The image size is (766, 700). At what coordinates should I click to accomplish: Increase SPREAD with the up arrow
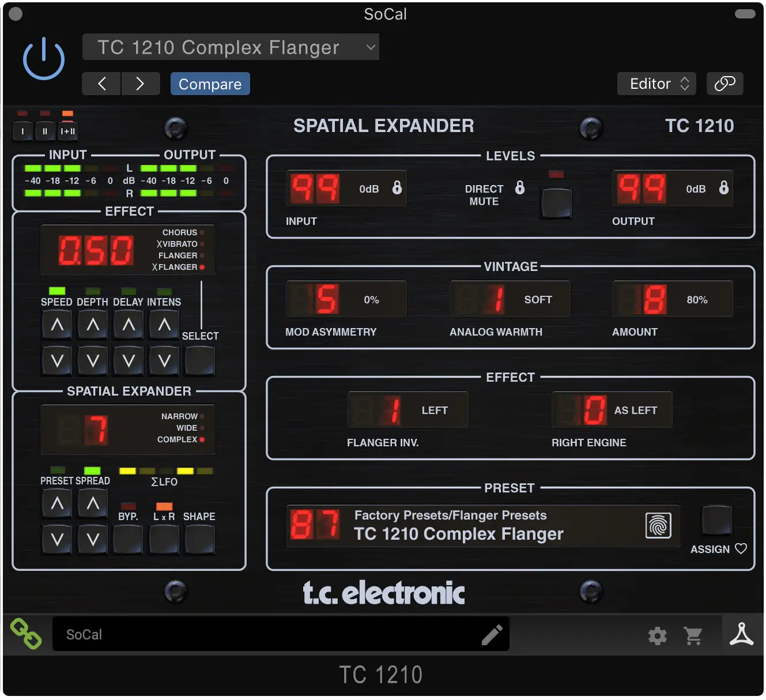(93, 504)
